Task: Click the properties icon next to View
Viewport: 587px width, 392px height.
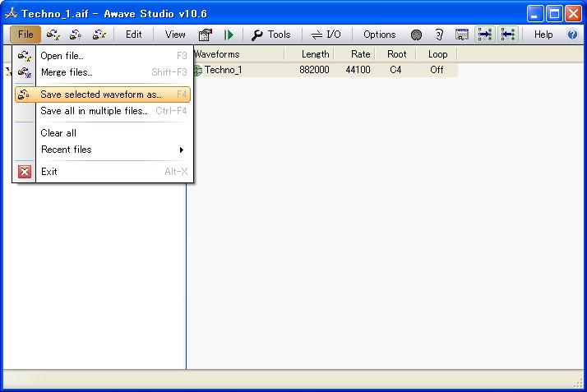Action: pos(206,35)
